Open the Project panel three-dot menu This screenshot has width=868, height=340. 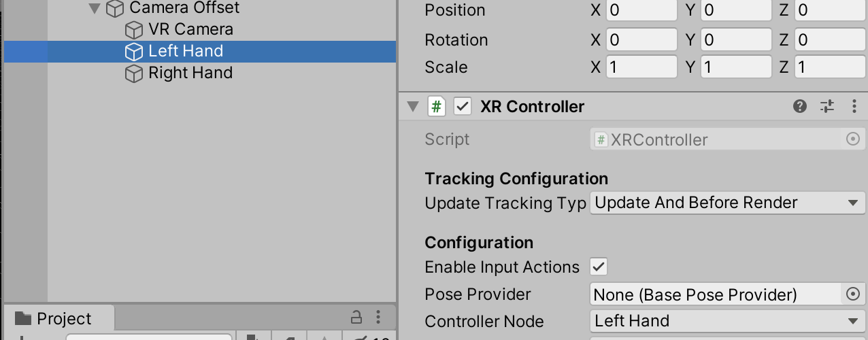click(378, 317)
